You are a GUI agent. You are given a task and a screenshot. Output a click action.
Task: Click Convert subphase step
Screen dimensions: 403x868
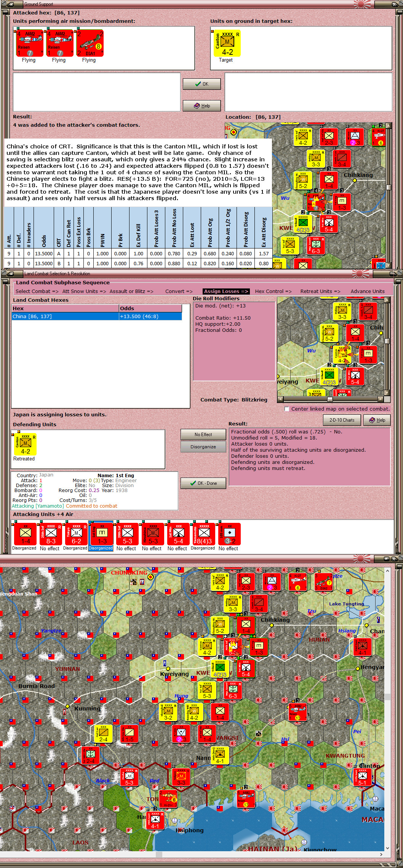[x=179, y=291]
